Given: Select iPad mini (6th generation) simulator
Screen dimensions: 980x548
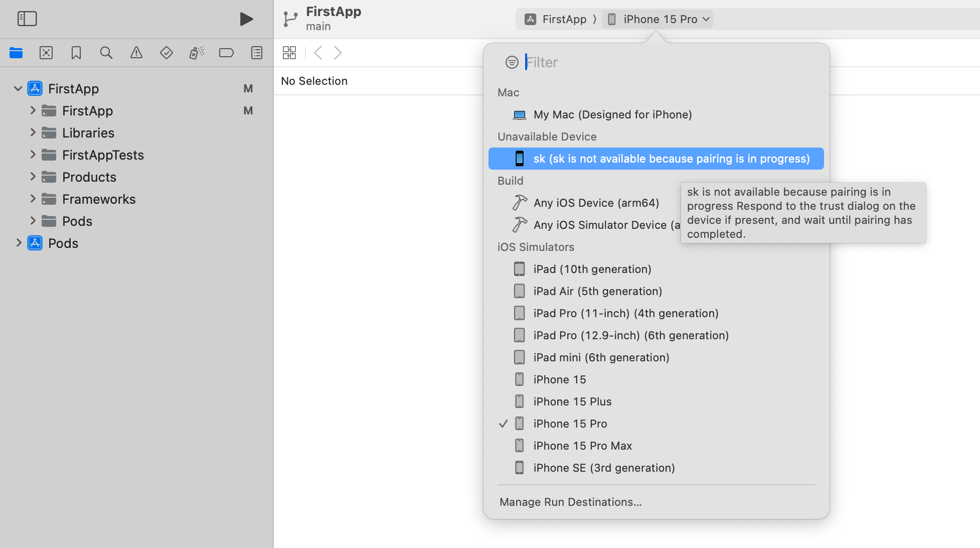Looking at the screenshot, I should click(x=656, y=357).
